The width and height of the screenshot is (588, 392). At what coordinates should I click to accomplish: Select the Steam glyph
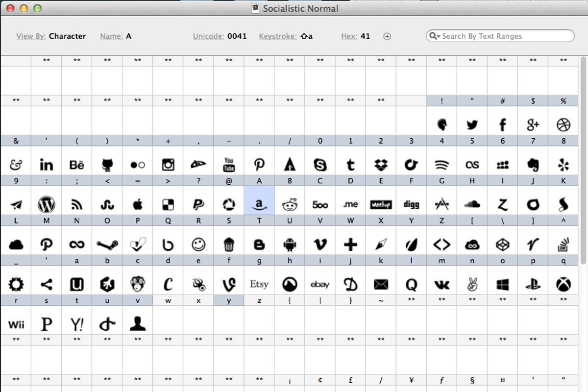coord(107,244)
